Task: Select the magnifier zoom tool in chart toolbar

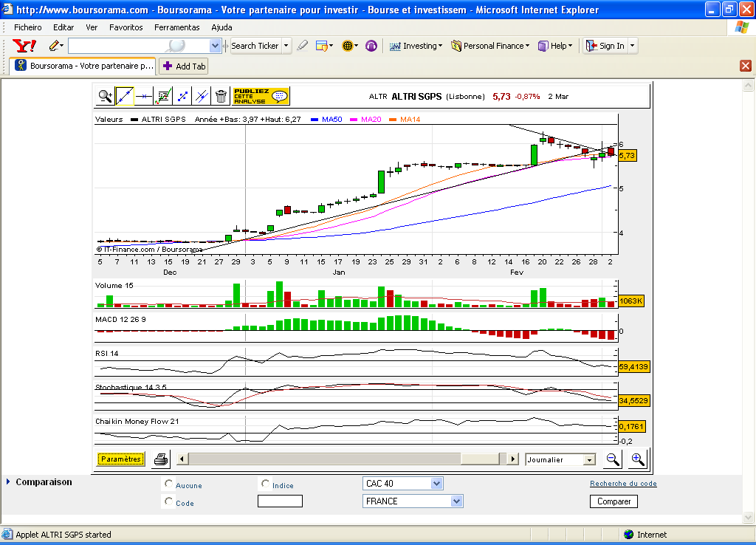Action: 105,96
